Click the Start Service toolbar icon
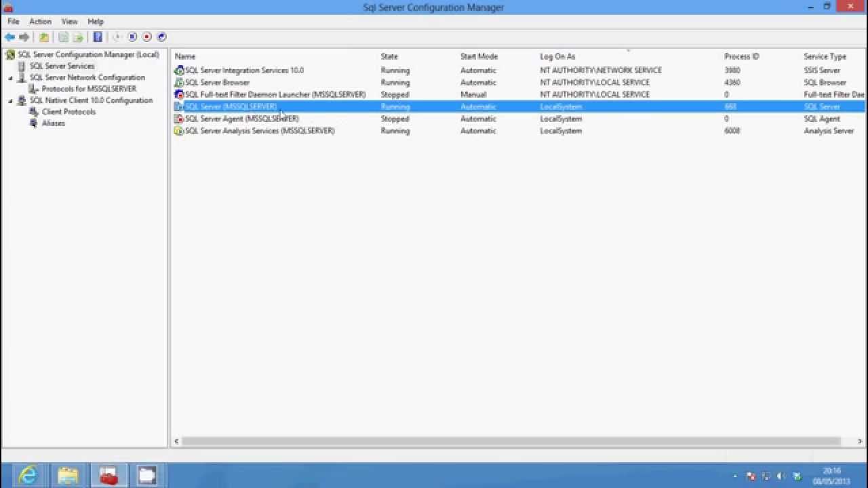 pyautogui.click(x=117, y=37)
